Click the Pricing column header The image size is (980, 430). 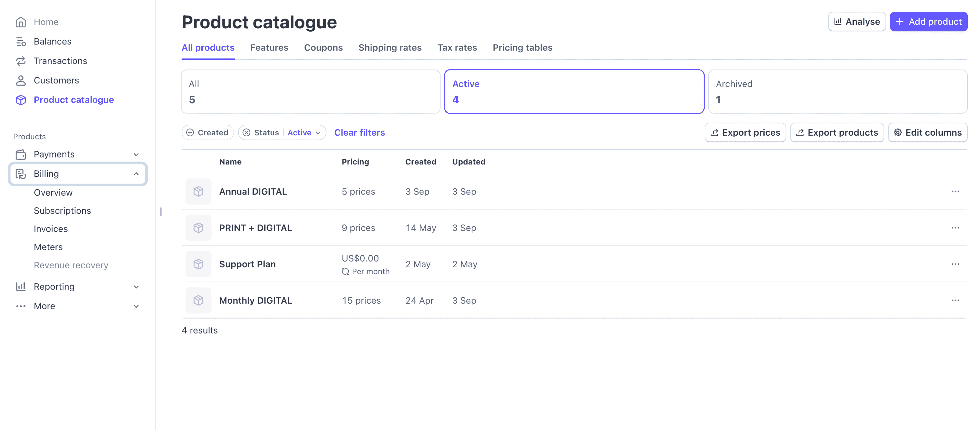(355, 162)
